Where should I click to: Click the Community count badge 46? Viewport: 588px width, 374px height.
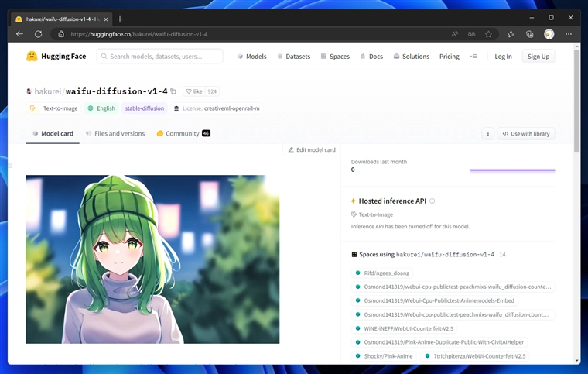click(x=207, y=133)
